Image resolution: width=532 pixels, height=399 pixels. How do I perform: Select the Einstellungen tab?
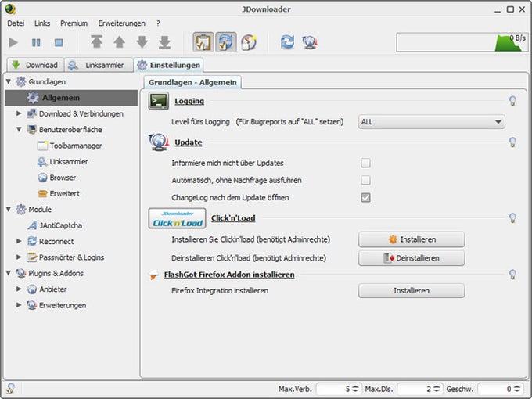click(x=169, y=65)
